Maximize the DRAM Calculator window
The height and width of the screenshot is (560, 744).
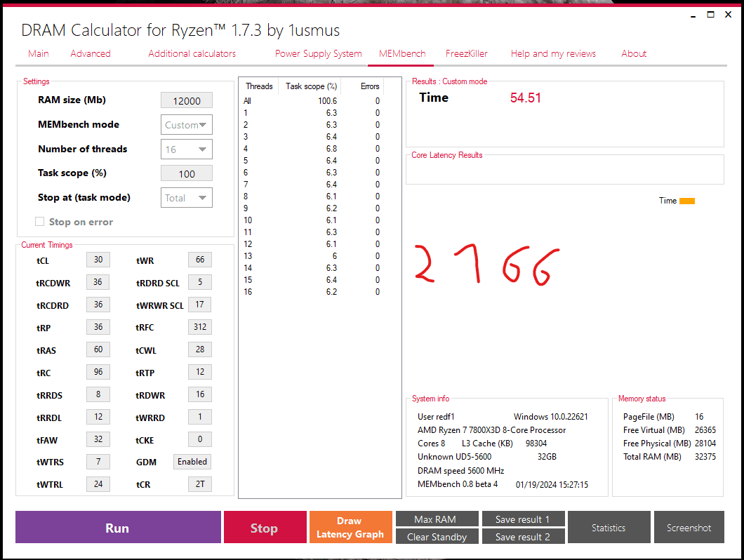711,15
